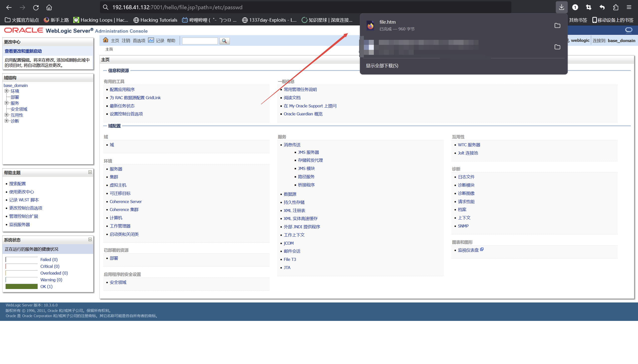
Task: Open 查看更改和重新启动 link
Action: click(x=23, y=51)
